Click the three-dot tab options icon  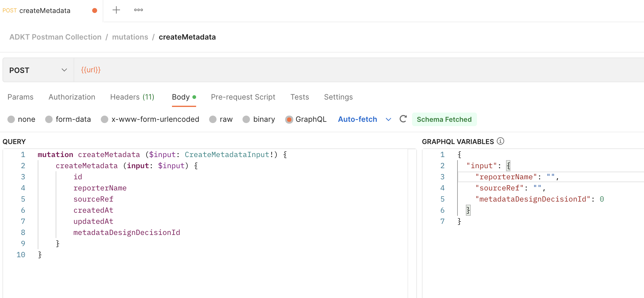pyautogui.click(x=138, y=10)
